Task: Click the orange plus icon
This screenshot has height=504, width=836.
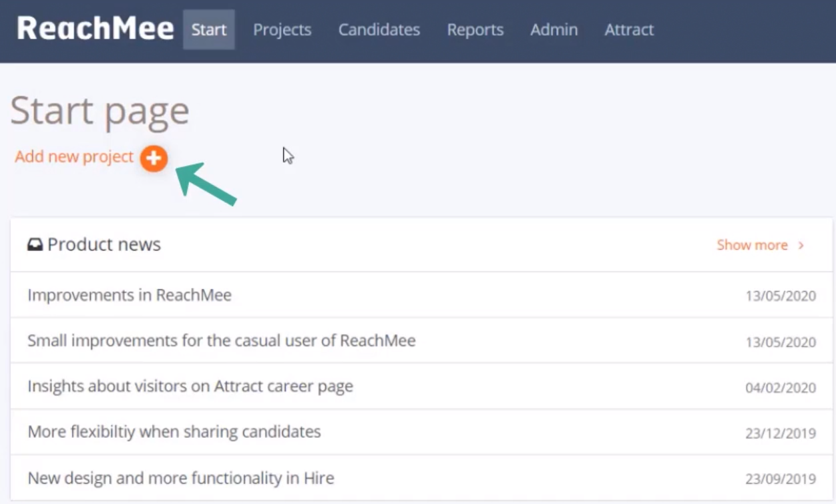Action: pyautogui.click(x=154, y=158)
